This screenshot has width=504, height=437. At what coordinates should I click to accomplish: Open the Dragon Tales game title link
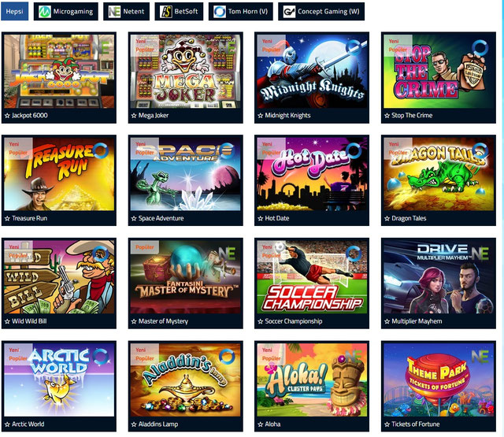409,219
